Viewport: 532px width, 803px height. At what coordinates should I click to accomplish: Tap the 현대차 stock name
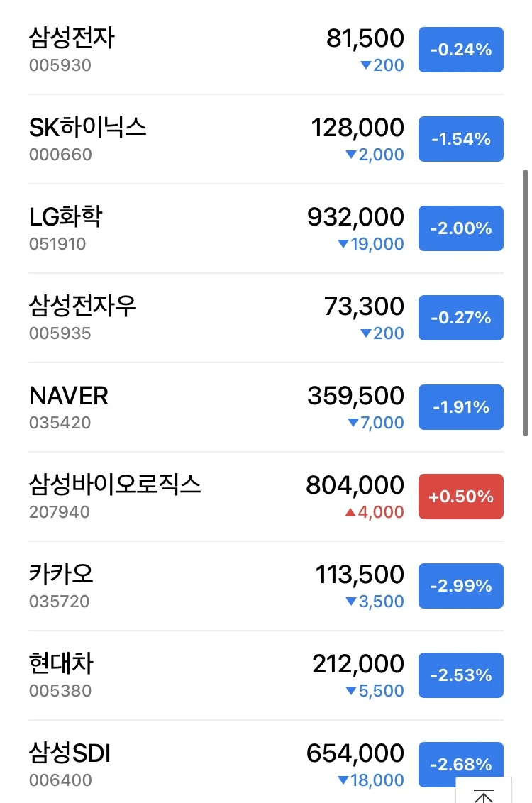61,664
